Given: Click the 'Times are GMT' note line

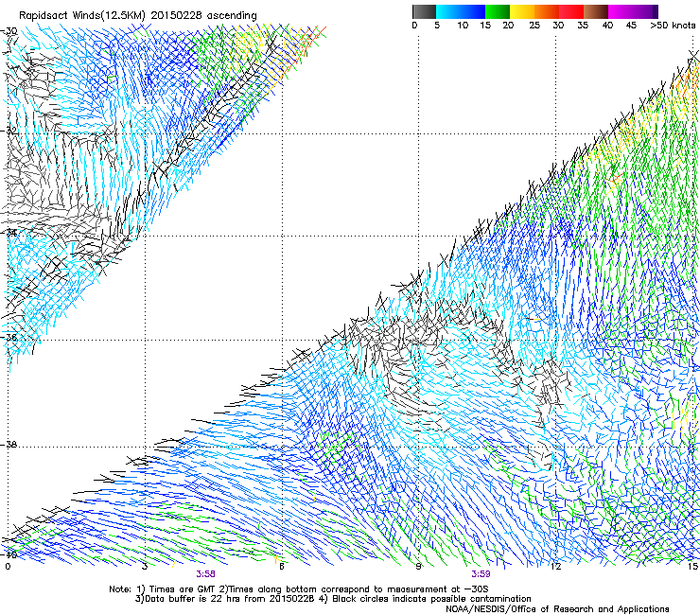Looking at the screenshot, I should pos(299,589).
